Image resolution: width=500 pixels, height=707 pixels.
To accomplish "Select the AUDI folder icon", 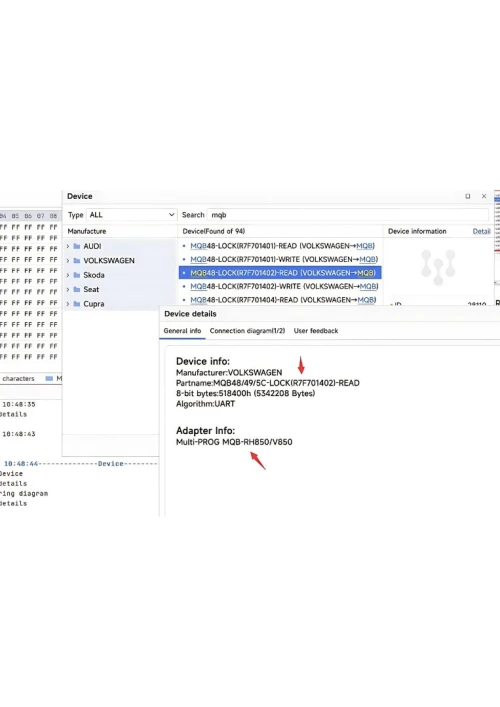I will click(77, 246).
